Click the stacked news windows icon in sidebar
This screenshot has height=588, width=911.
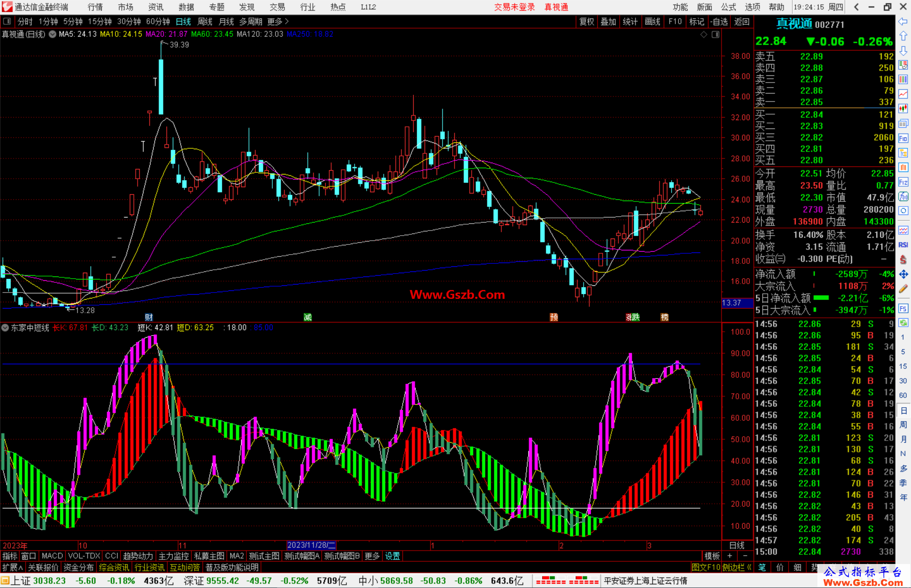[x=903, y=124]
